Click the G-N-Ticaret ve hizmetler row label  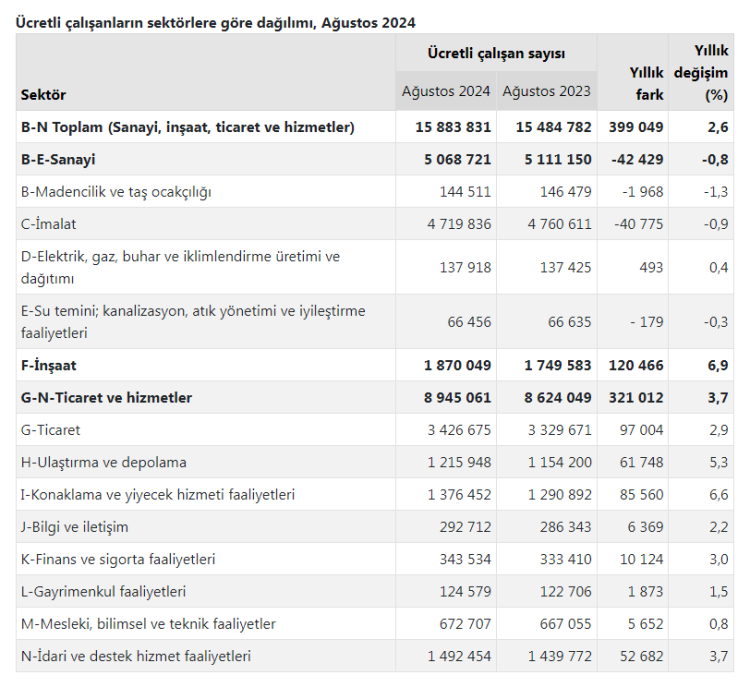tap(106, 397)
